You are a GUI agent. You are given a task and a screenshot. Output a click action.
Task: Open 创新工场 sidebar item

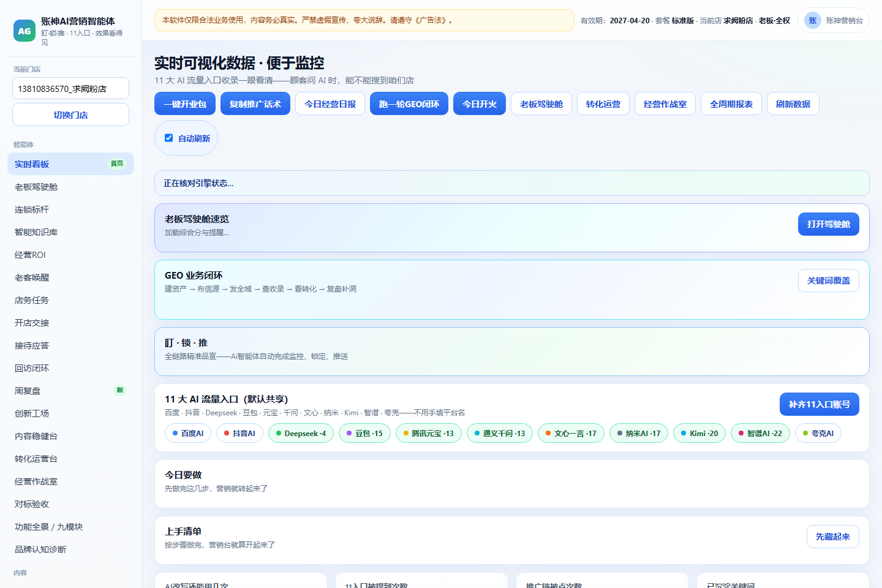click(x=70, y=413)
